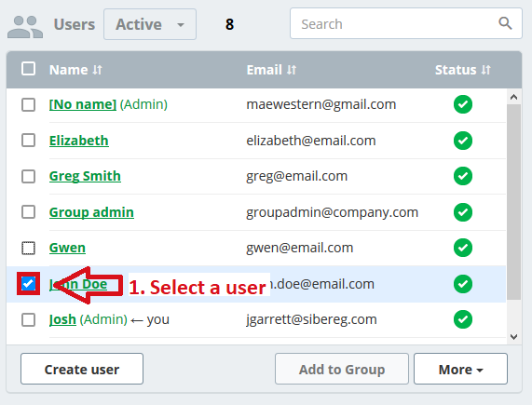Click the search magnifier icon
The height and width of the screenshot is (405, 532).
[505, 23]
